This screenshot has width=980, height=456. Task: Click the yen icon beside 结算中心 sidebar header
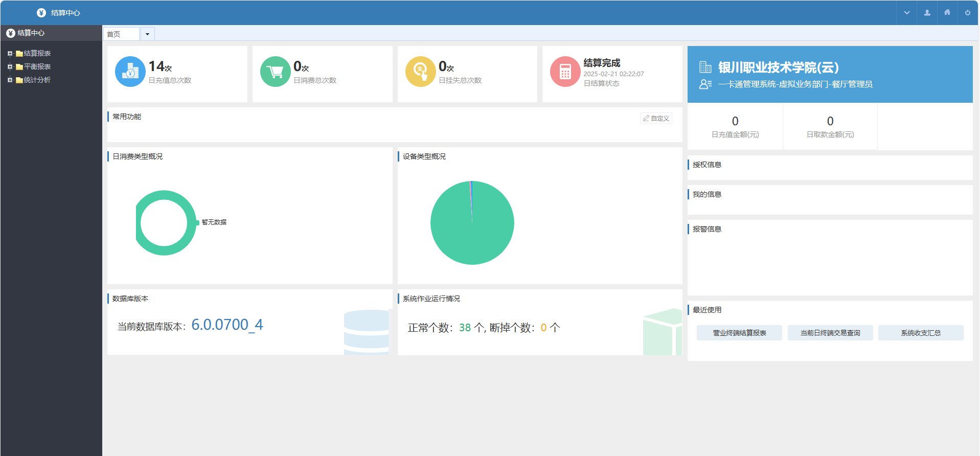tap(11, 33)
